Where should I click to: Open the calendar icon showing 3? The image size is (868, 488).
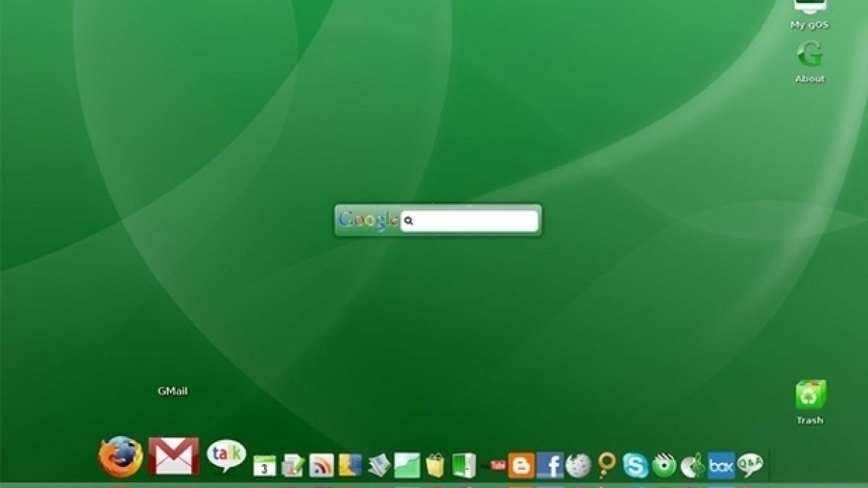[x=265, y=466]
